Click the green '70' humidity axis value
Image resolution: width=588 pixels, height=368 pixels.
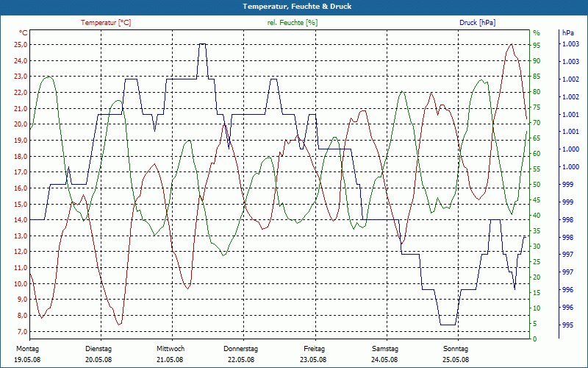[x=537, y=123]
